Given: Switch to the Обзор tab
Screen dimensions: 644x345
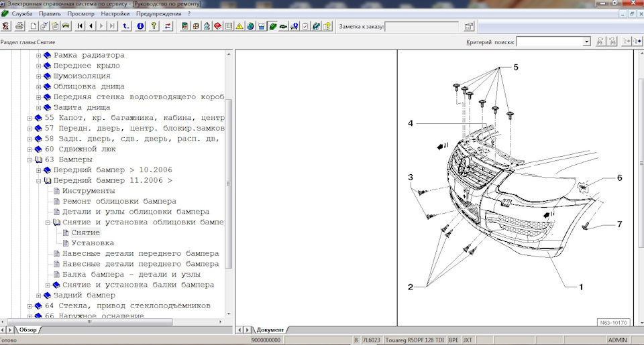Looking at the screenshot, I should (28, 330).
